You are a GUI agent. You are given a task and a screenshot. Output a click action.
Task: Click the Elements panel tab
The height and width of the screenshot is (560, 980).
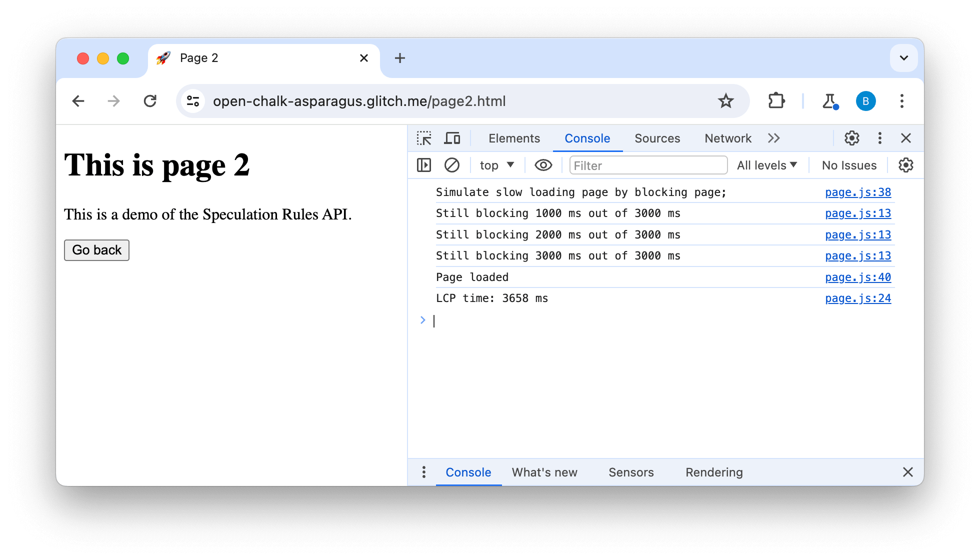(513, 138)
